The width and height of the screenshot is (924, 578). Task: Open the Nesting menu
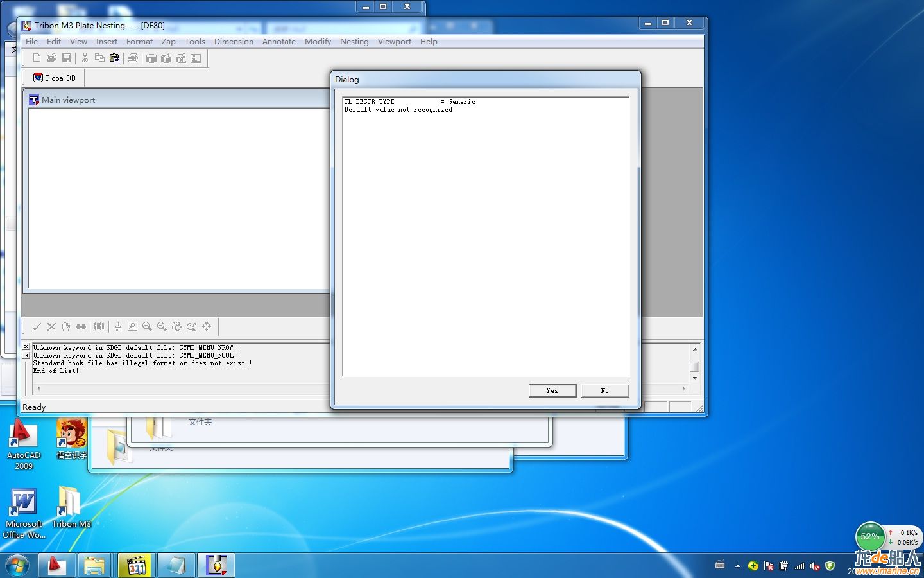(x=354, y=42)
